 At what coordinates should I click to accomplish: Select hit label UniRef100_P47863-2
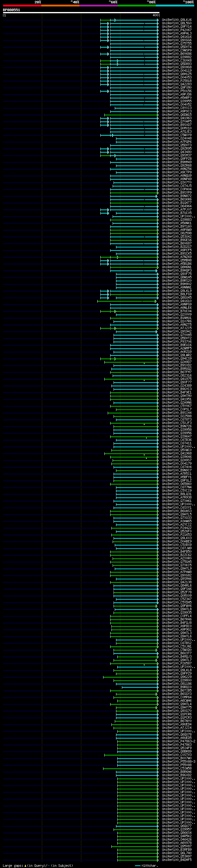[179, 741]
